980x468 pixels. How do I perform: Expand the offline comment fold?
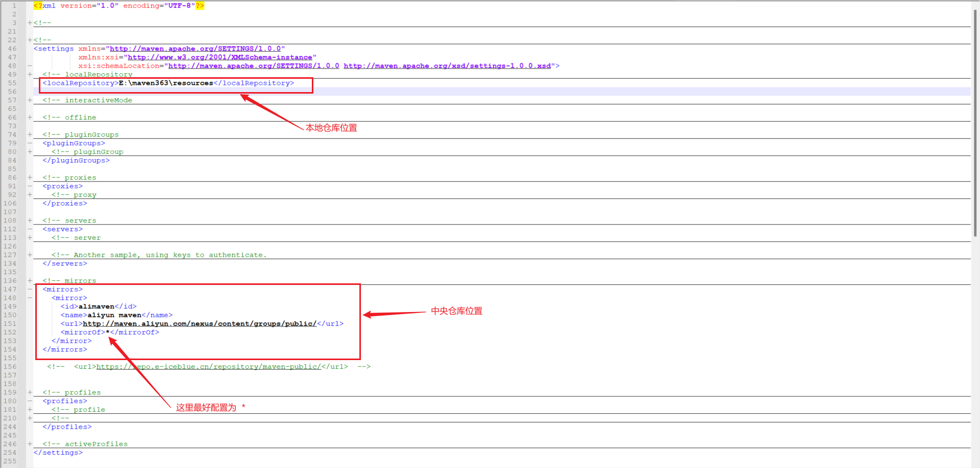click(x=30, y=117)
